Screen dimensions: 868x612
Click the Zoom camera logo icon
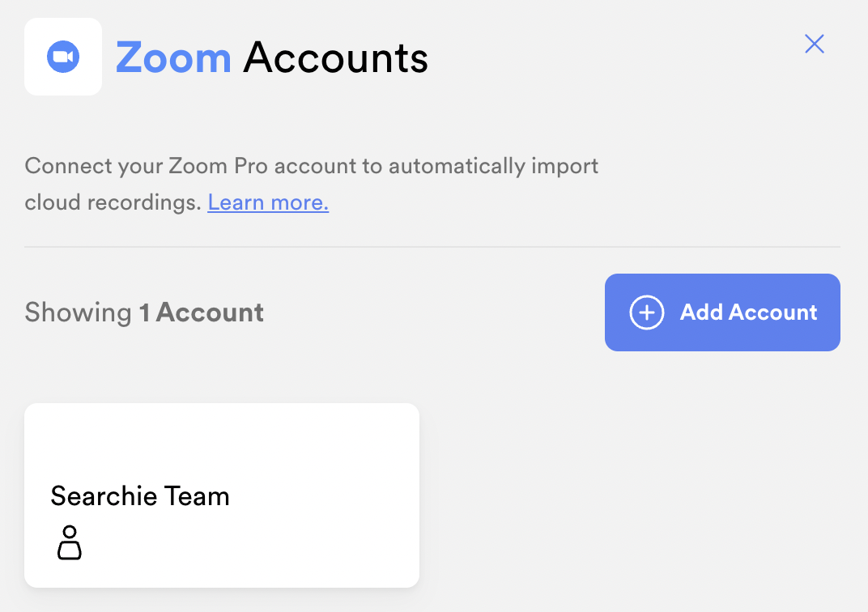[x=63, y=57]
